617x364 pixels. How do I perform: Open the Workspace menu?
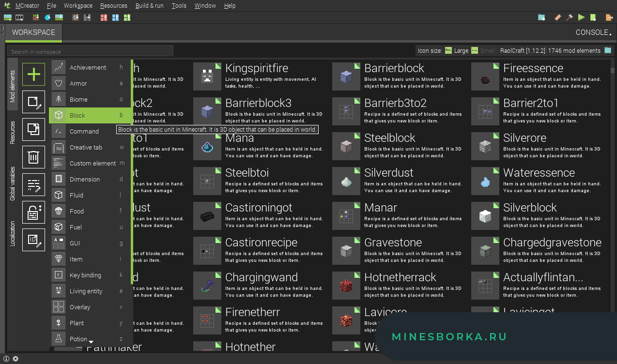78,6
